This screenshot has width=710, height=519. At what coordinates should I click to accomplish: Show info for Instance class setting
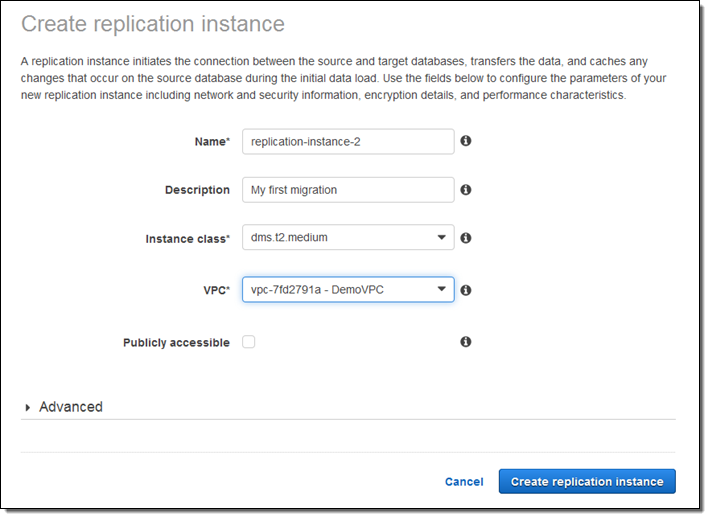466,238
